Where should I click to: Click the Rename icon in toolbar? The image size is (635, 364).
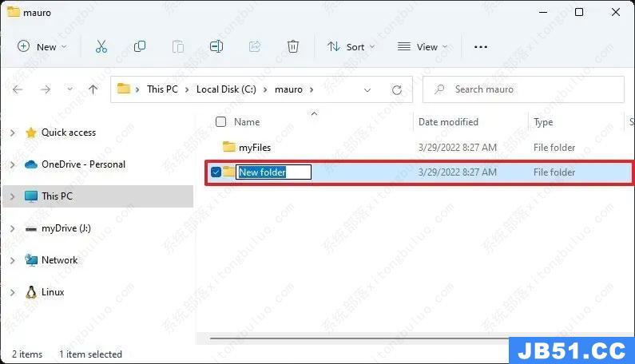(216, 47)
